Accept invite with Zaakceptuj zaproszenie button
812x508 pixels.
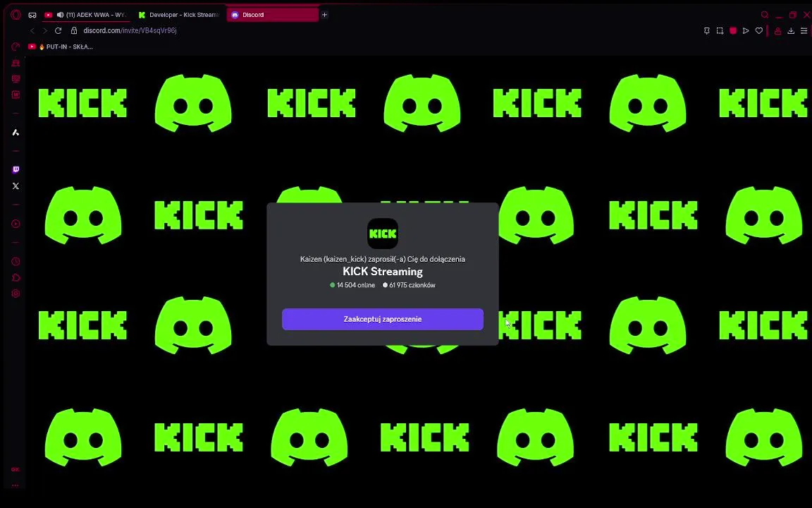[x=383, y=320]
